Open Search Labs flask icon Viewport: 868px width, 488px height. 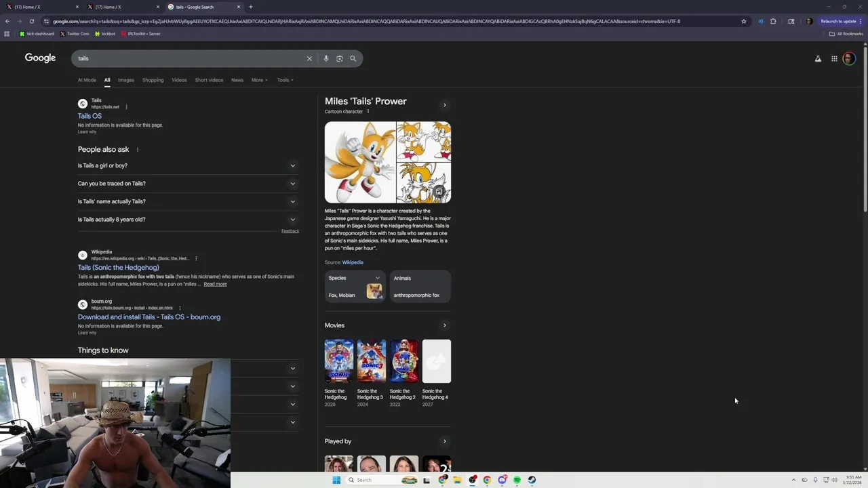point(818,59)
